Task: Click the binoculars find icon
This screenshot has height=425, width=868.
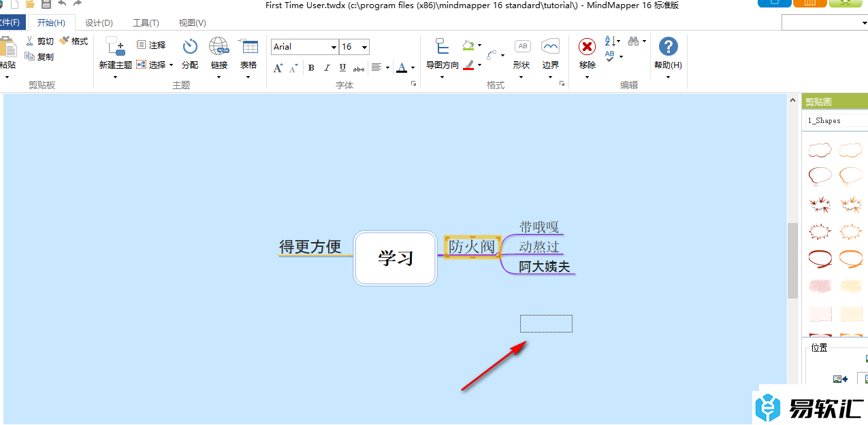Action: 633,41
